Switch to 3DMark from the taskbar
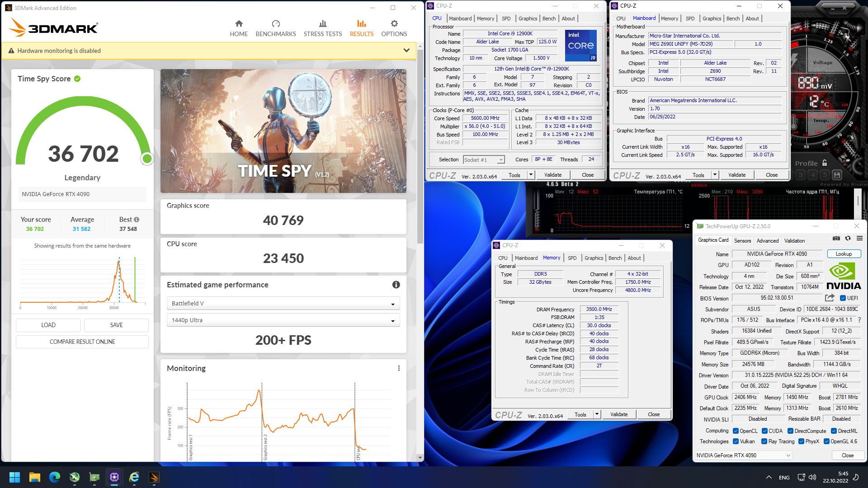 click(154, 477)
